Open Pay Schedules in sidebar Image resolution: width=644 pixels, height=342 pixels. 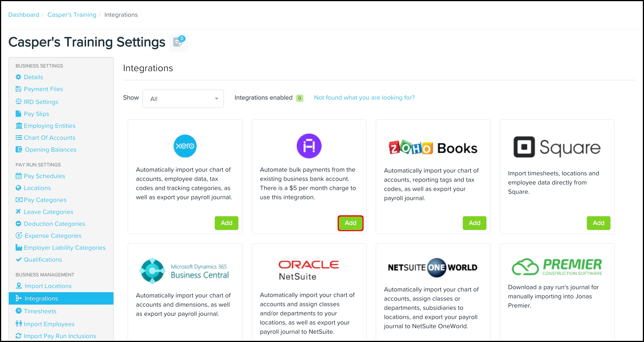[44, 176]
